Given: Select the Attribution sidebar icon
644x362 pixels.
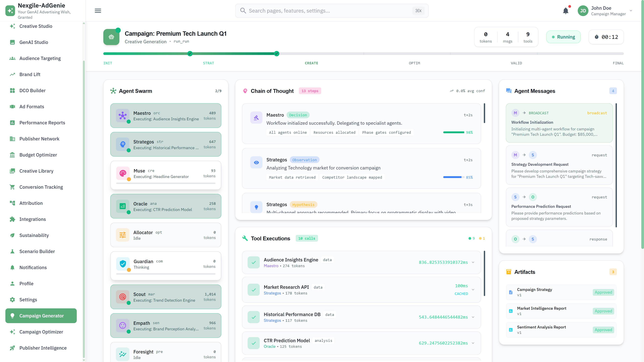Looking at the screenshot, I should 12,203.
